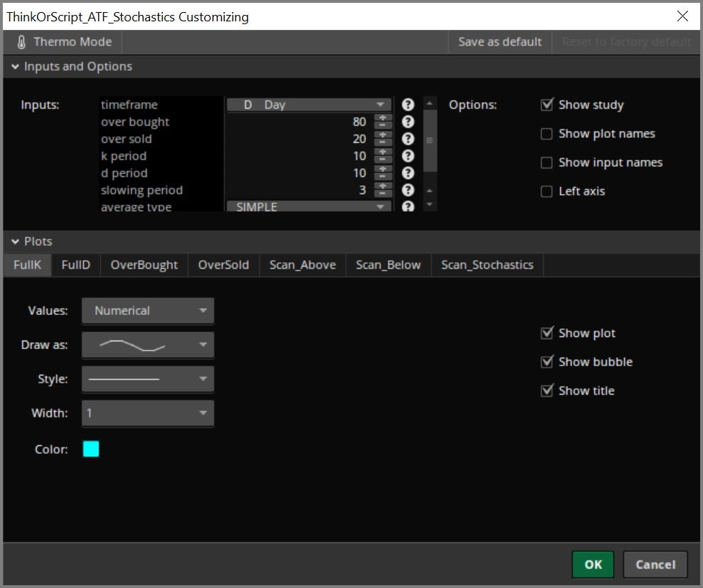Click the d period value field
The width and height of the screenshot is (703, 588).
click(x=300, y=173)
